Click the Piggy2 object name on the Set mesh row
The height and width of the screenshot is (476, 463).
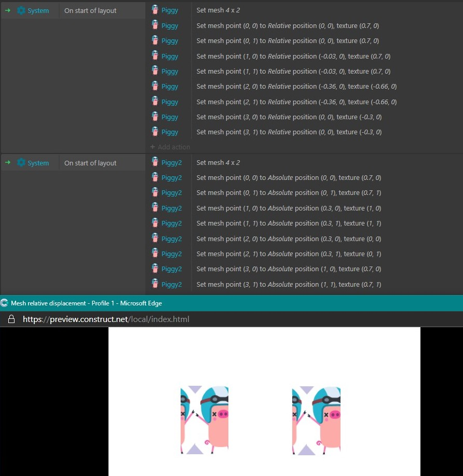pyautogui.click(x=171, y=163)
